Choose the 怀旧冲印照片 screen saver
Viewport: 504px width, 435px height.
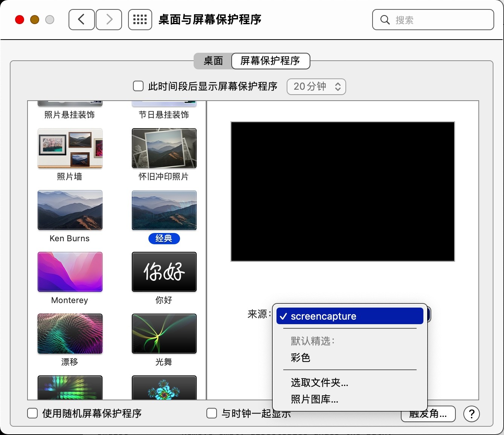click(x=164, y=148)
